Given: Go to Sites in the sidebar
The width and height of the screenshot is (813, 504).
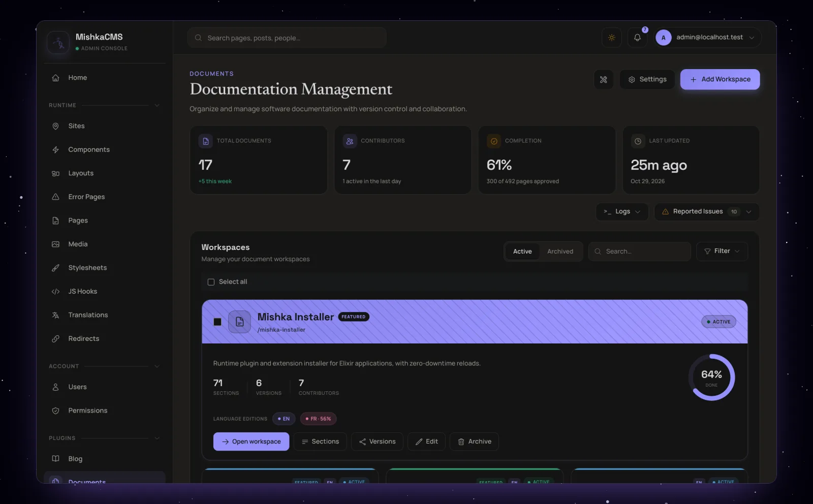Looking at the screenshot, I should (x=105, y=126).
